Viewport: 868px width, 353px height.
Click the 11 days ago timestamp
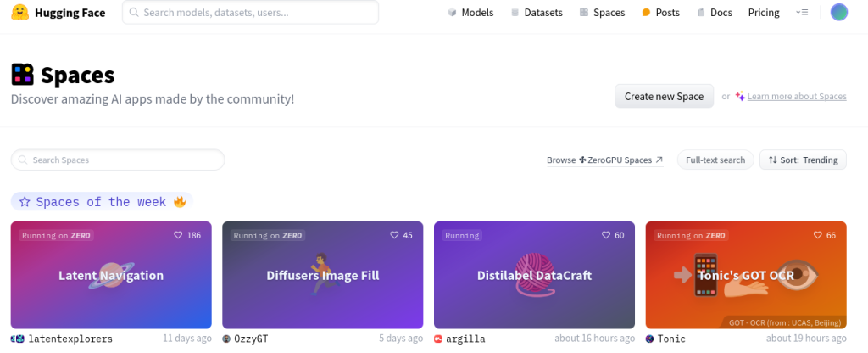pos(187,338)
